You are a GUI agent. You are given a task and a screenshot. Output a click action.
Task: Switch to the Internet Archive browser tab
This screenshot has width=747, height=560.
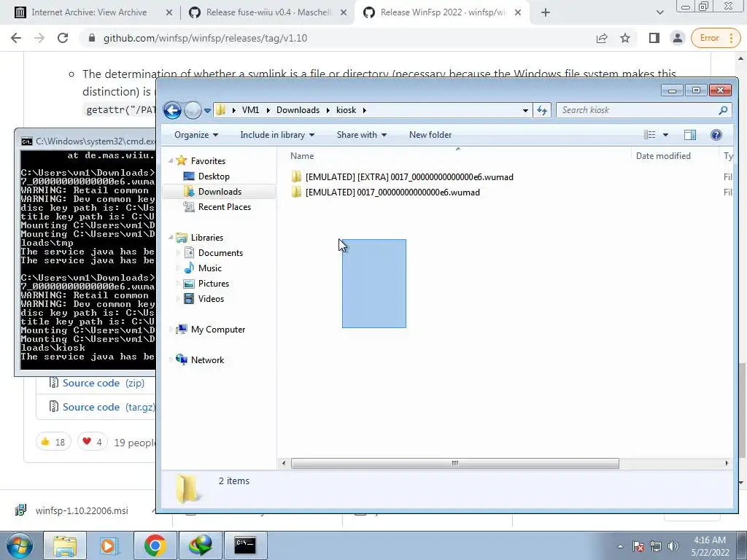coord(89,12)
